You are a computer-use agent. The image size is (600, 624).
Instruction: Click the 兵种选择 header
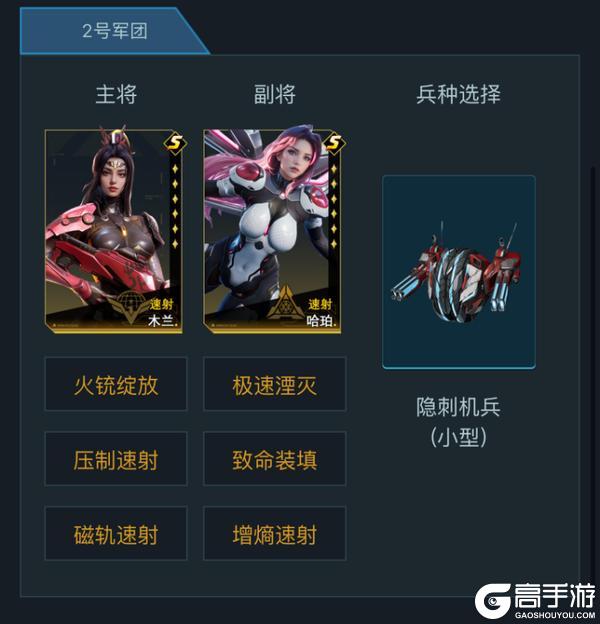(458, 94)
